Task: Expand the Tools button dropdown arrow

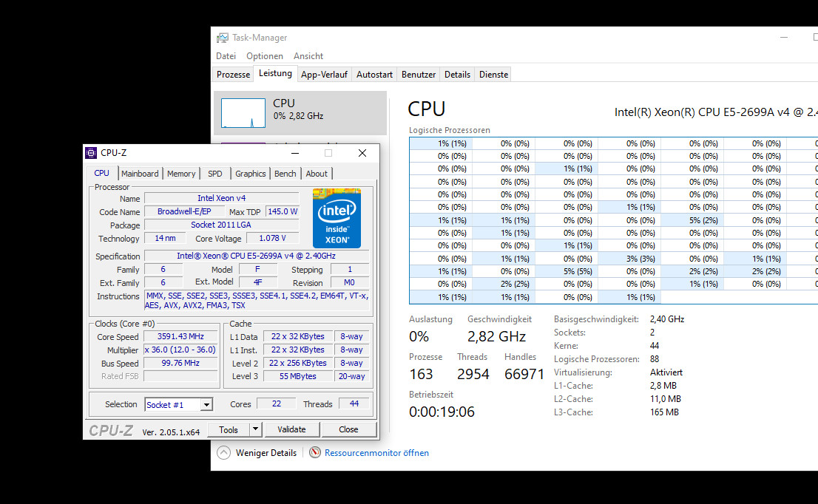Action: pos(255,429)
